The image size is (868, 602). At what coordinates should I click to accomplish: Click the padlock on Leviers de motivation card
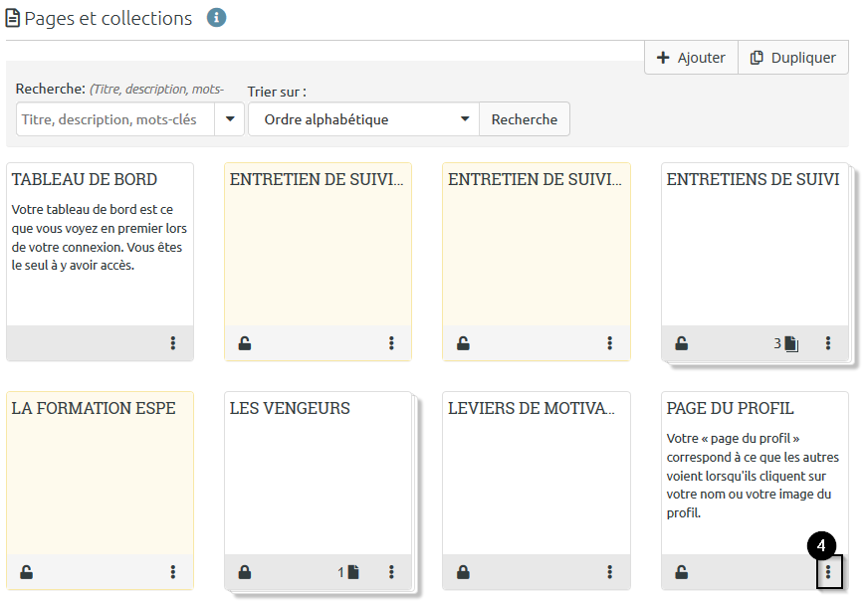click(463, 572)
